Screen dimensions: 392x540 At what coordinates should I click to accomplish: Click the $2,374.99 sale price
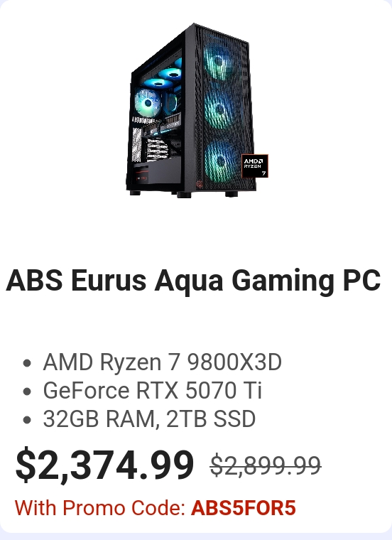click(x=104, y=465)
